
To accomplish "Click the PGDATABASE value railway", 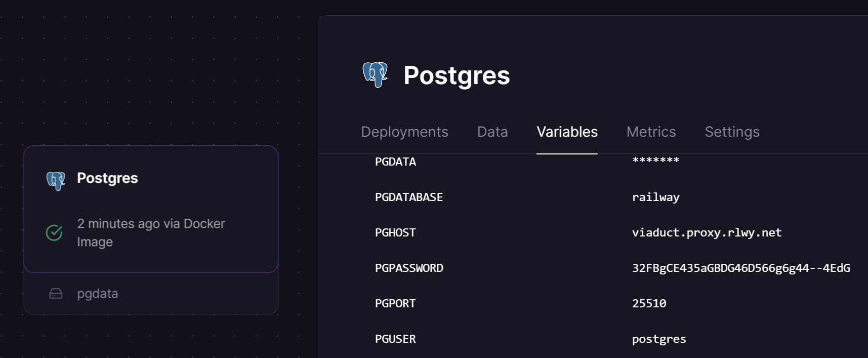I will [655, 197].
